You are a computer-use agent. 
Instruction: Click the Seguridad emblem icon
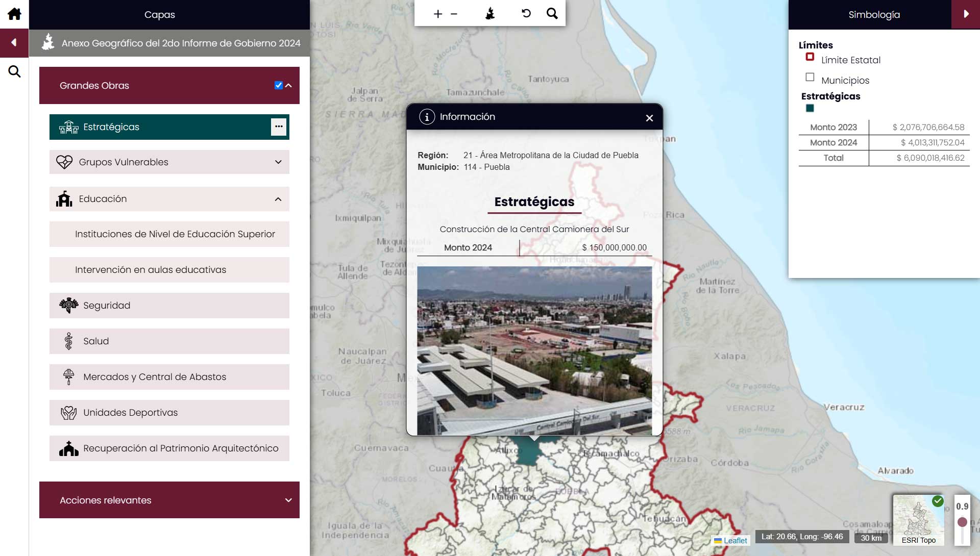(68, 305)
